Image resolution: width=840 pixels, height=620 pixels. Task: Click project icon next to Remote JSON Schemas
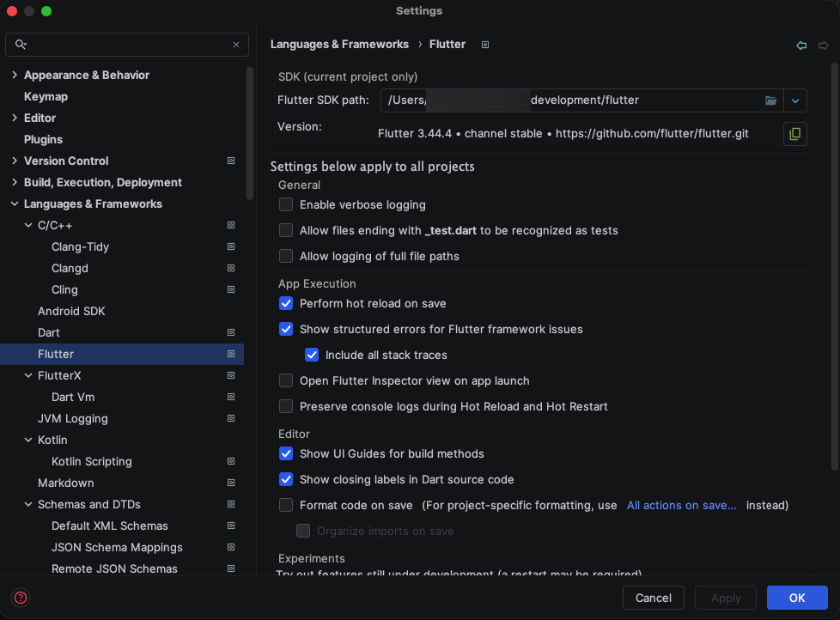click(x=231, y=568)
